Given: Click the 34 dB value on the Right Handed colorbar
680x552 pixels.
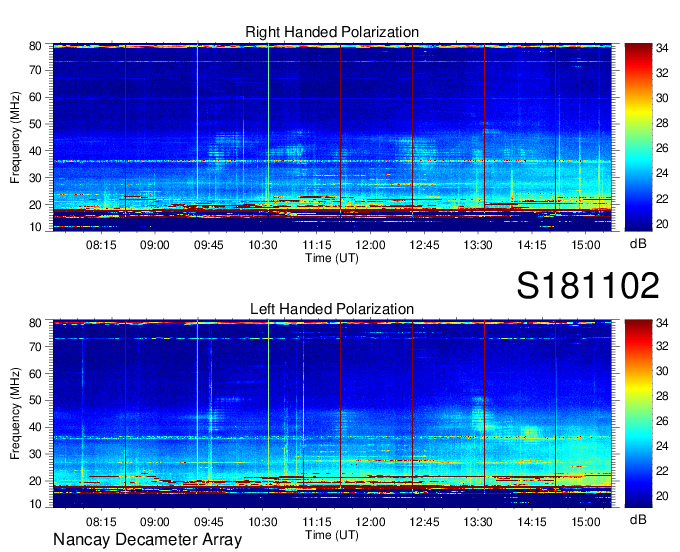Looking at the screenshot, I should (x=662, y=48).
